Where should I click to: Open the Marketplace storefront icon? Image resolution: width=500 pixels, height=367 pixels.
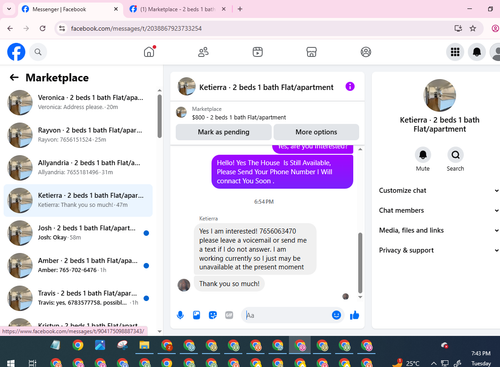[311, 52]
